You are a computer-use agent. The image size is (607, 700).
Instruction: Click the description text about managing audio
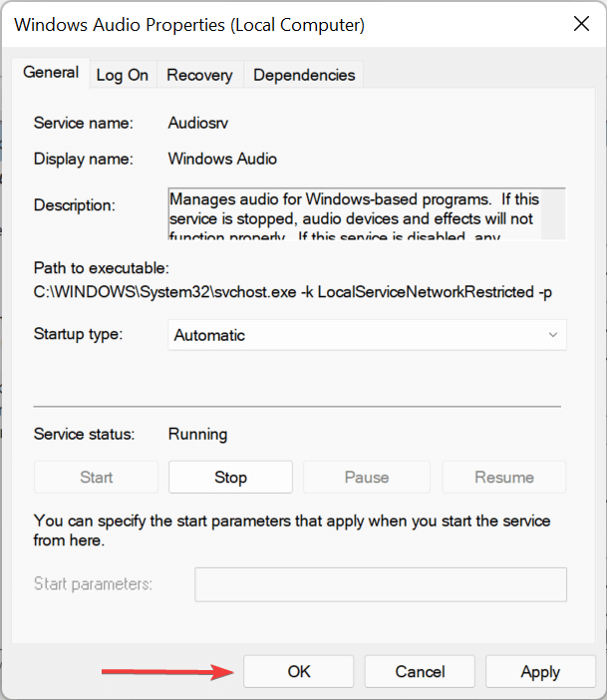point(355,214)
